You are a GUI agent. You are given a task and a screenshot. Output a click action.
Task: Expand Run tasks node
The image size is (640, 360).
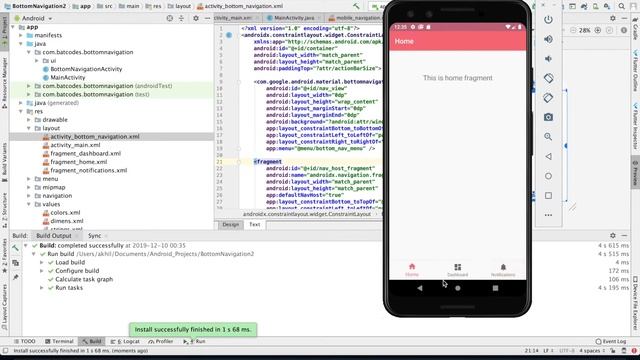point(42,288)
